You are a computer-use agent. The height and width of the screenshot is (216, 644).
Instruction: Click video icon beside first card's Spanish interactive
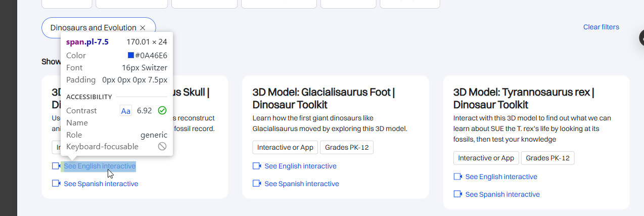tap(56, 184)
